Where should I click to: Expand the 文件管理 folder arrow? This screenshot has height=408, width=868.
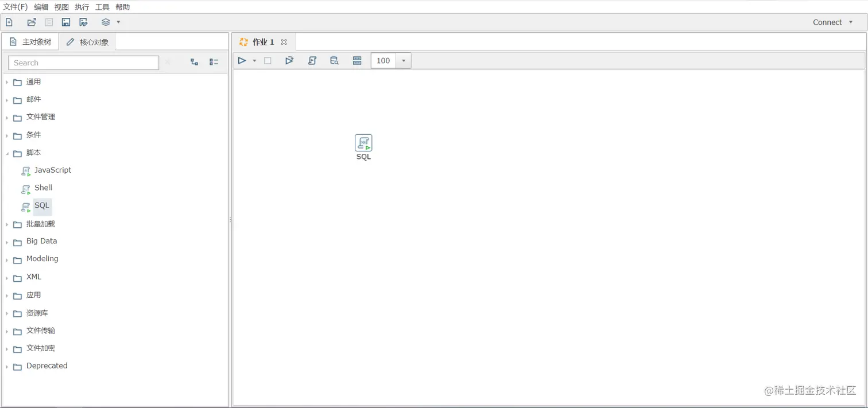7,118
